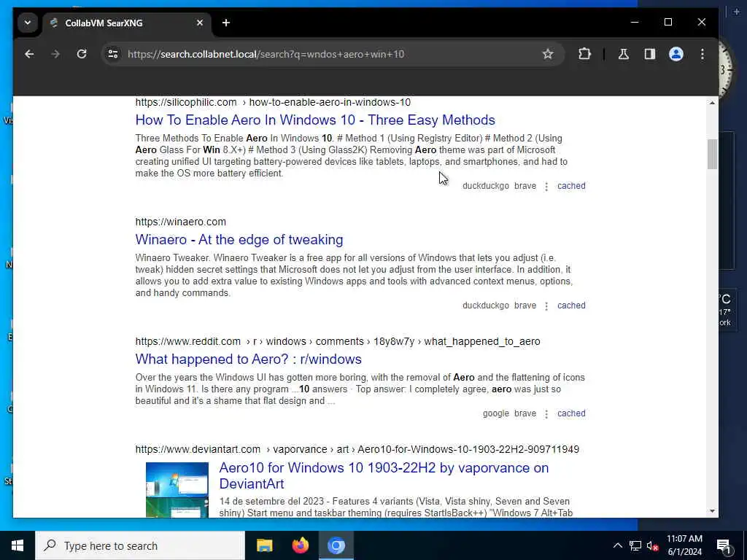Image resolution: width=747 pixels, height=560 pixels.
Task: Reload the current page
Action: tap(82, 54)
